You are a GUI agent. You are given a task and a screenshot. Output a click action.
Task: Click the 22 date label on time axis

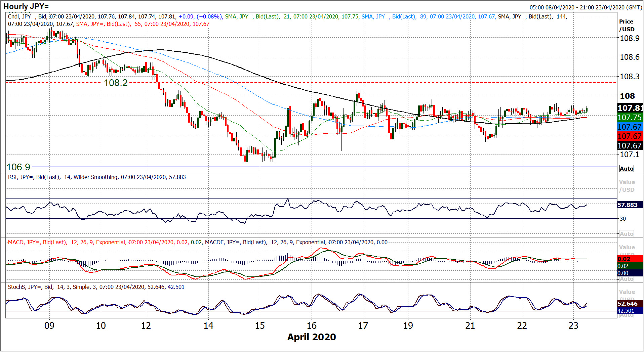[x=522, y=325]
